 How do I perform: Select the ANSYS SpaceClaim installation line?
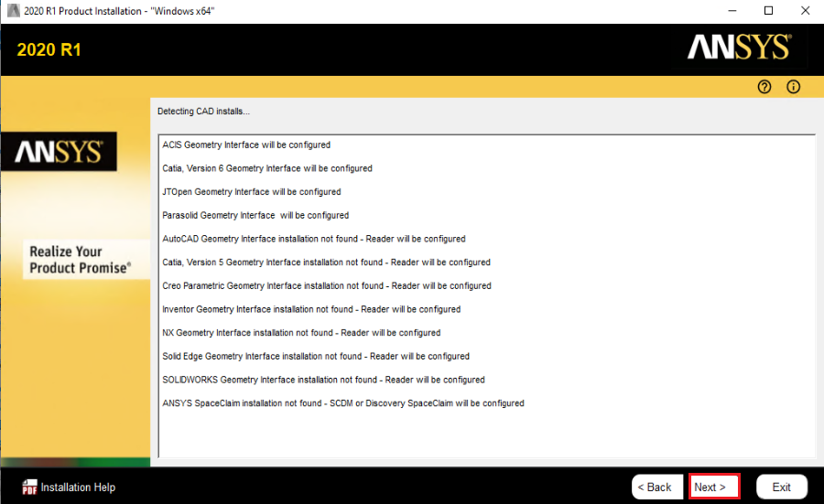[343, 403]
